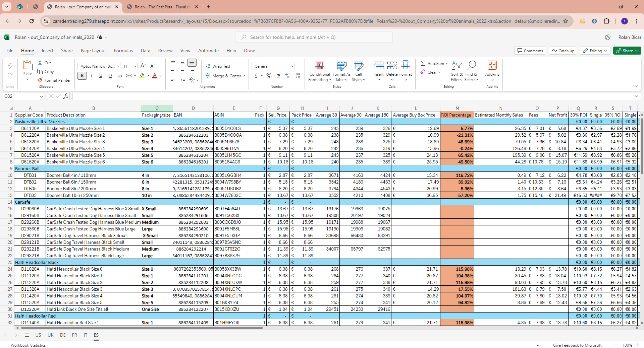Viewport: 644px width, 348px height.
Task: Switch to the Data tab
Action: [145, 51]
